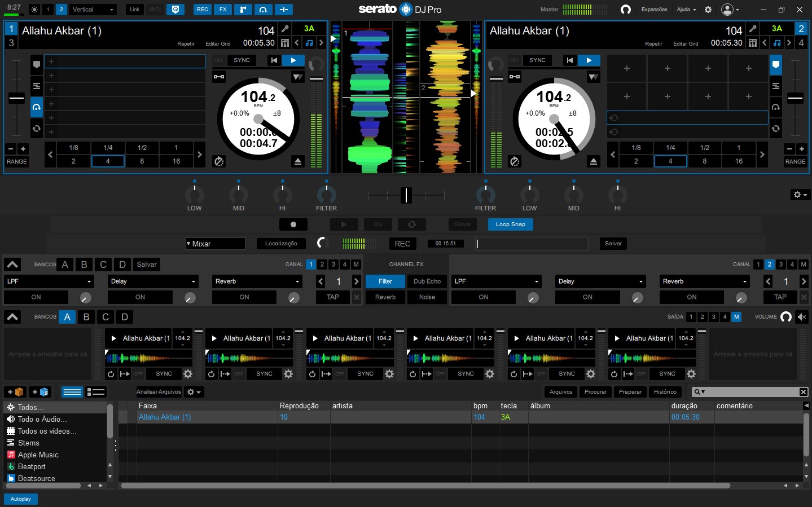Add a new crate with orange box icon

(x=15, y=392)
